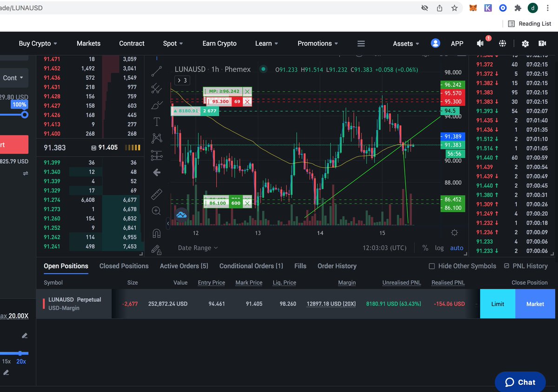Open Earn Crypto page
The image size is (558, 392).
219,43
